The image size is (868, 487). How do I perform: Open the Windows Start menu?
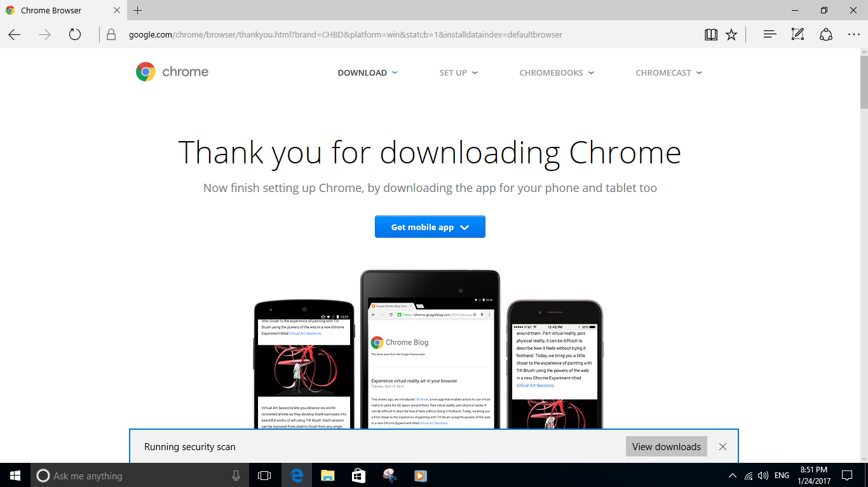point(15,475)
